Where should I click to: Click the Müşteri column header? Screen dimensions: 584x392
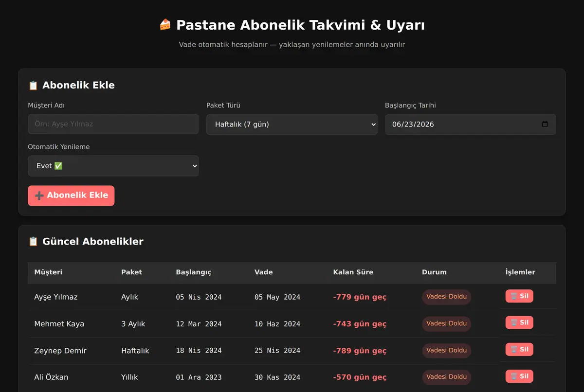(x=48, y=272)
